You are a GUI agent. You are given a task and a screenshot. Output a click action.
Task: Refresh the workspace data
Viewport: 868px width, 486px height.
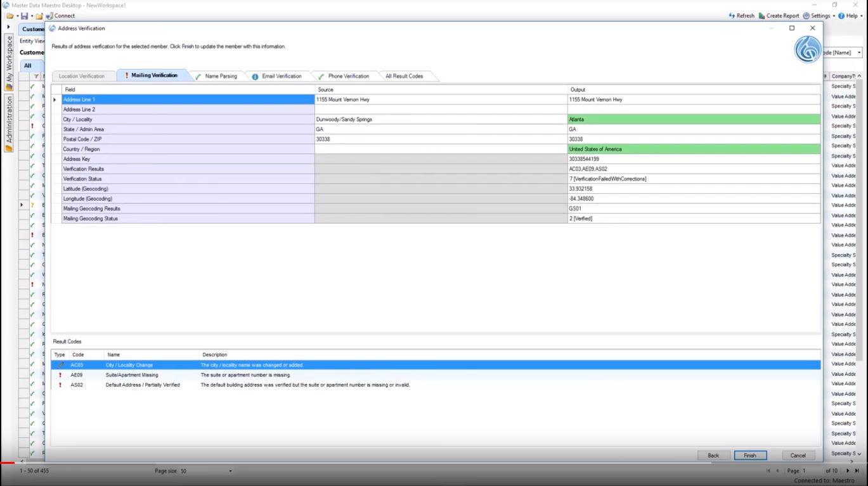click(741, 16)
